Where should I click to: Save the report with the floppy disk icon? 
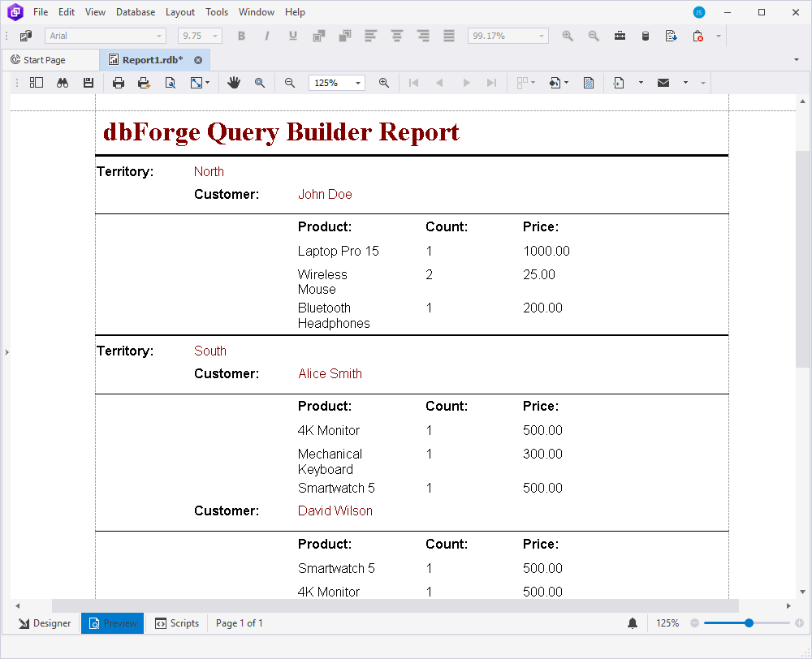(x=89, y=83)
